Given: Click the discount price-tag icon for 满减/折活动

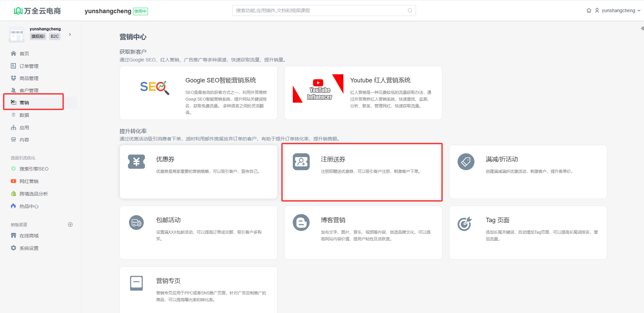Looking at the screenshot, I should tap(466, 162).
